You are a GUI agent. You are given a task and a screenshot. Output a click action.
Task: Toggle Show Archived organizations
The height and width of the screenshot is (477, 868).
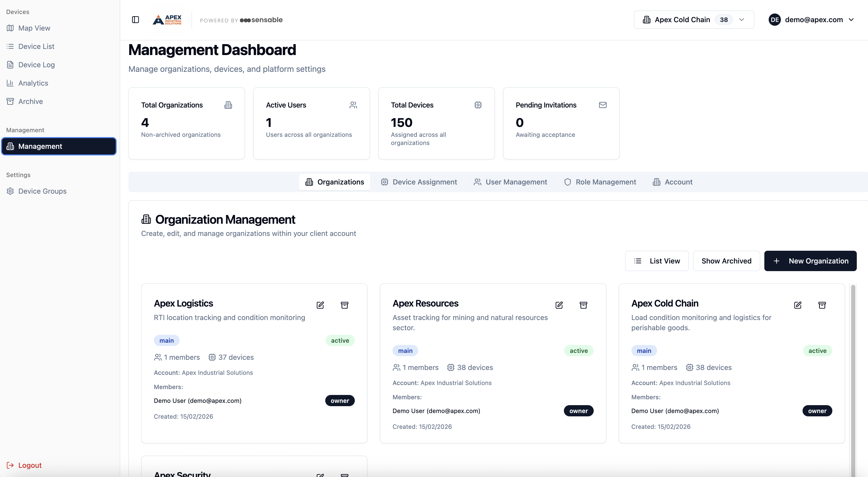point(726,261)
